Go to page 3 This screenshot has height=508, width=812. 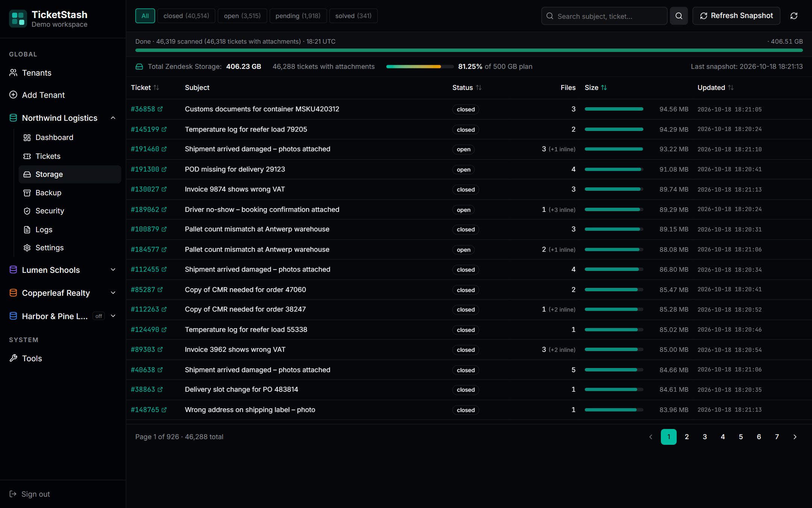tap(705, 437)
